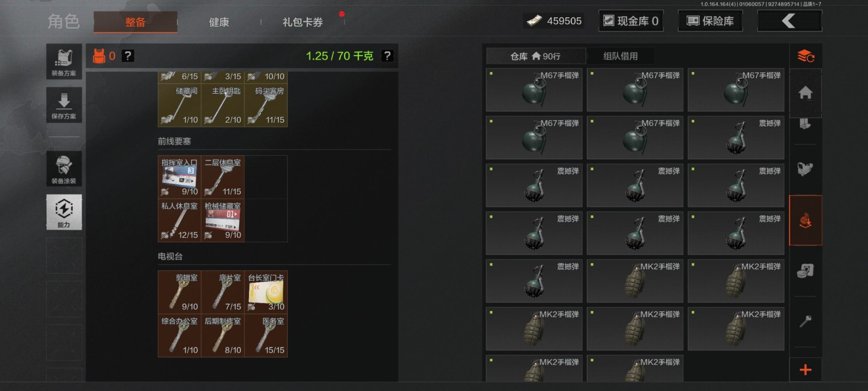Select the 指挥室入口 key card item
This screenshot has width=868, height=391.
[179, 177]
